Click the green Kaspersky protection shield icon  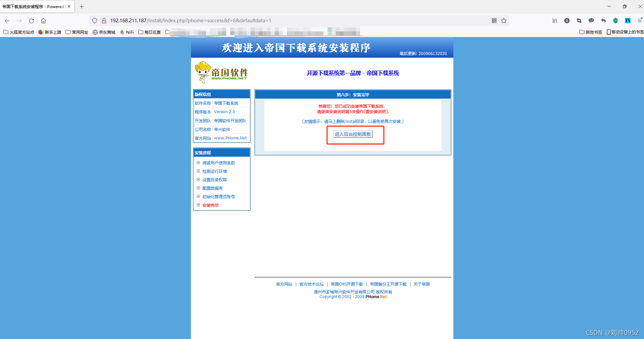click(615, 21)
